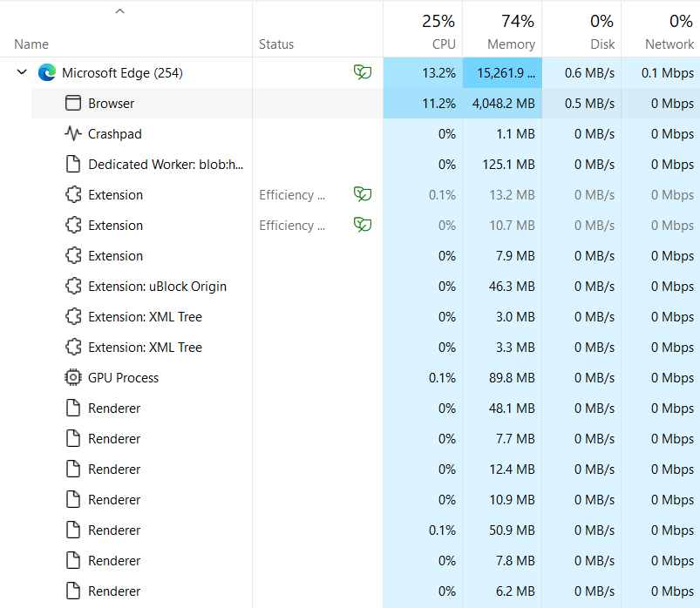The width and height of the screenshot is (700, 608).
Task: Click efficiency leaf icon on 13.2 MB Extension row
Action: click(363, 194)
